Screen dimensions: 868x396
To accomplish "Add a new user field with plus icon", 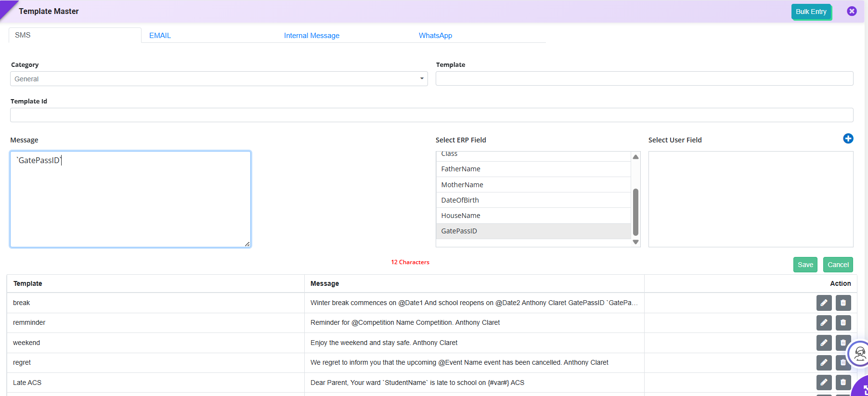I will [848, 139].
